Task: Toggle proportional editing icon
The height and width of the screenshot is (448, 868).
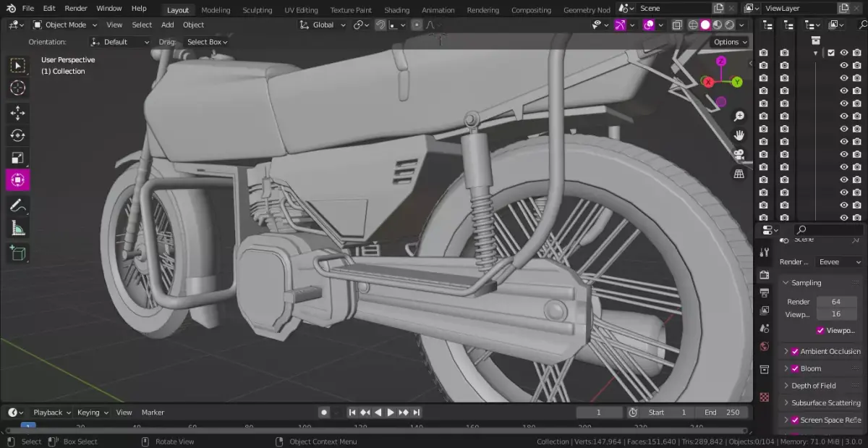Action: pos(417,25)
